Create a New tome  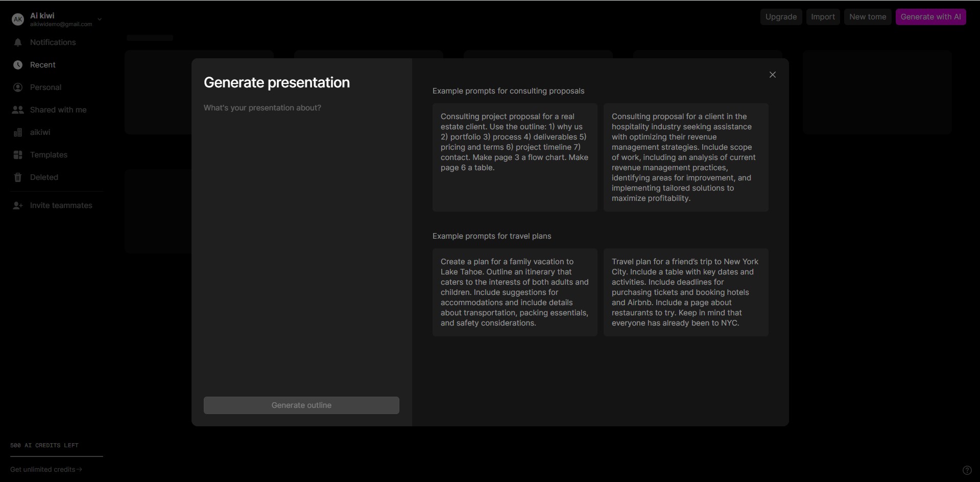[867, 17]
